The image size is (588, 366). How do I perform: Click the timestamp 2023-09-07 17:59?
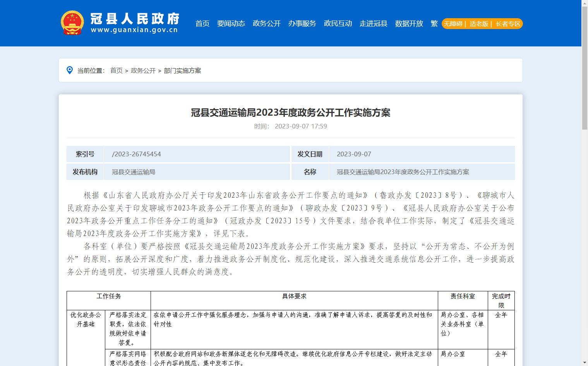(301, 126)
